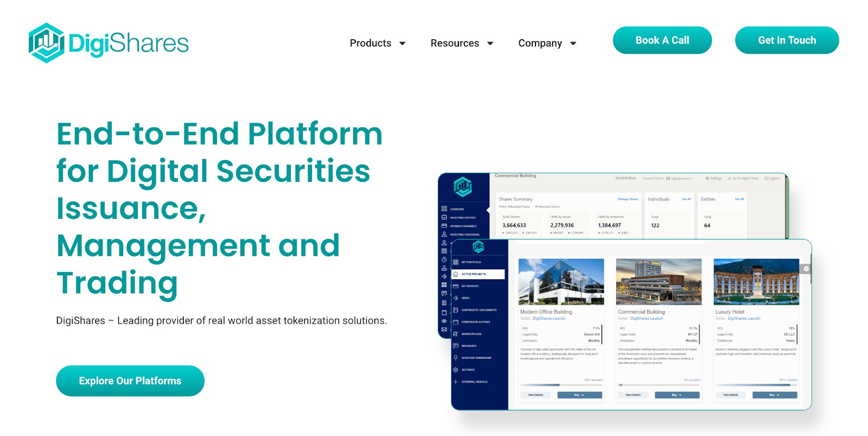
Task: Click the Entities total 64
Action: coord(707,225)
